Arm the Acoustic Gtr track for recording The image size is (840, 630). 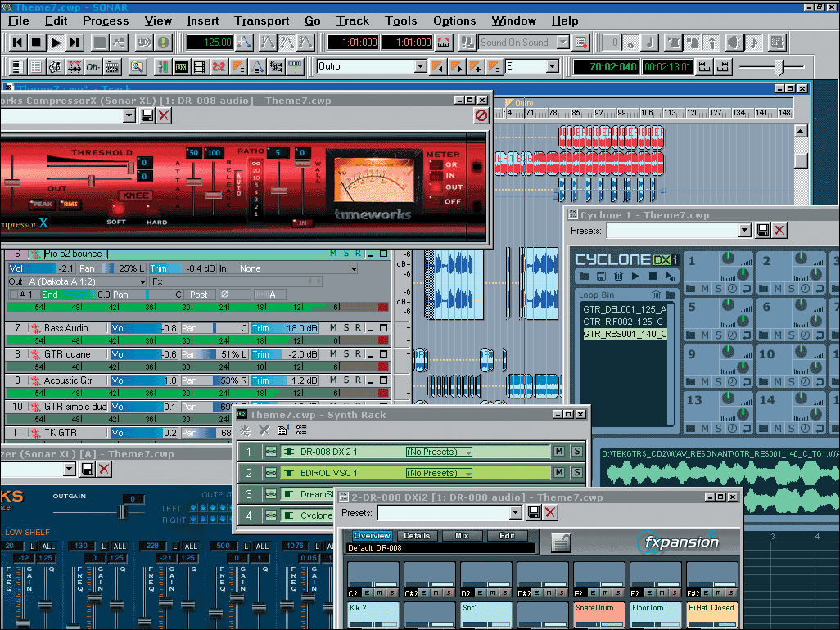pyautogui.click(x=359, y=380)
